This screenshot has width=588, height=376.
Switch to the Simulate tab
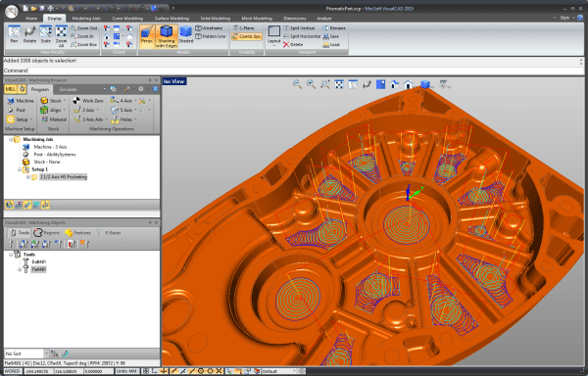coord(68,89)
